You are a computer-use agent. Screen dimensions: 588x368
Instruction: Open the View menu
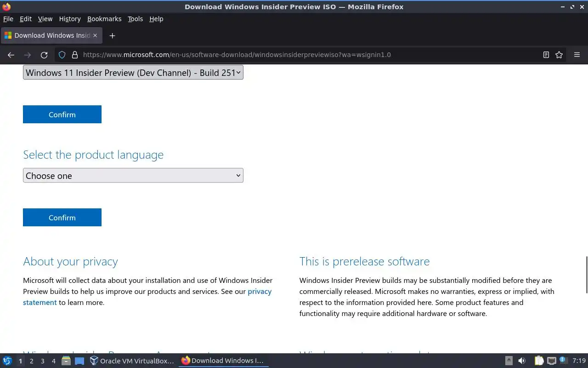[x=45, y=19]
